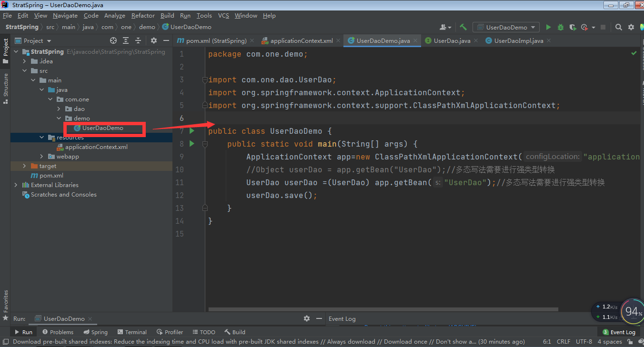Screen dimensions: 644x347
Task: Click Expand All icon in Project panel
Action: point(126,40)
